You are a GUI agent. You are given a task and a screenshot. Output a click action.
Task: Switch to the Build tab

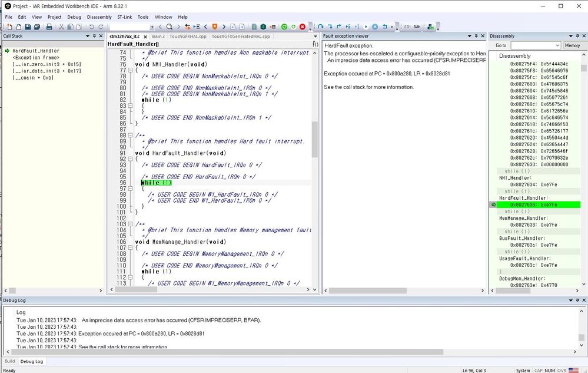(10, 361)
